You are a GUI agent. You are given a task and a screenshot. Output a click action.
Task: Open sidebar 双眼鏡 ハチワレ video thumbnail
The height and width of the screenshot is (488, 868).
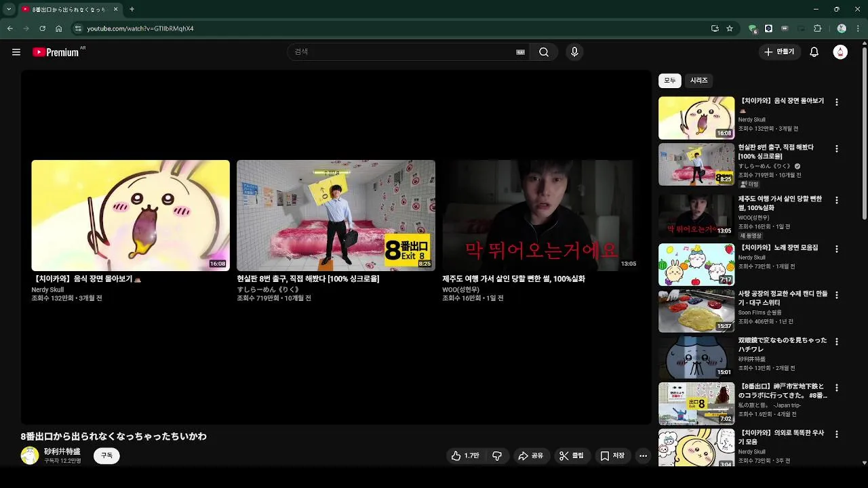pos(696,357)
